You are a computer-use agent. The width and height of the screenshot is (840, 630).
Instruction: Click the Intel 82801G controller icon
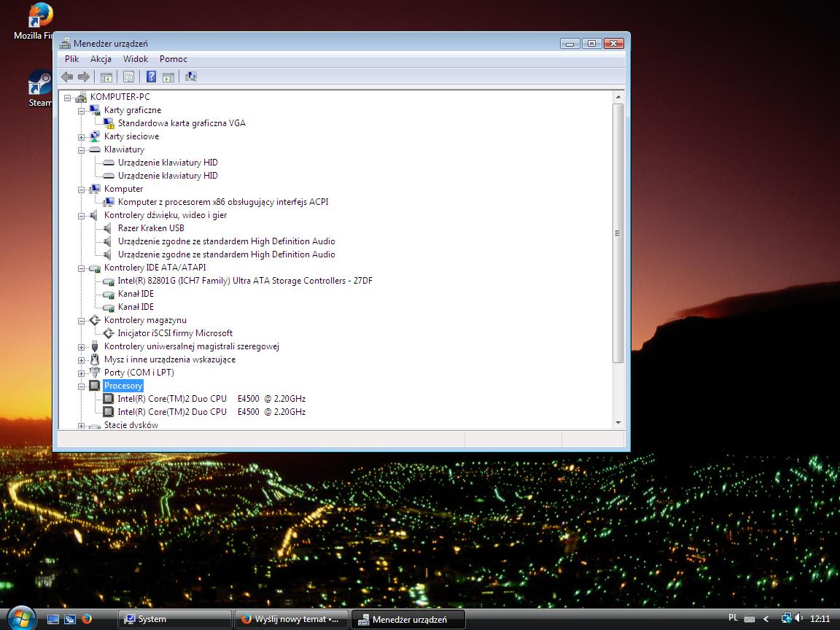pyautogui.click(x=109, y=281)
